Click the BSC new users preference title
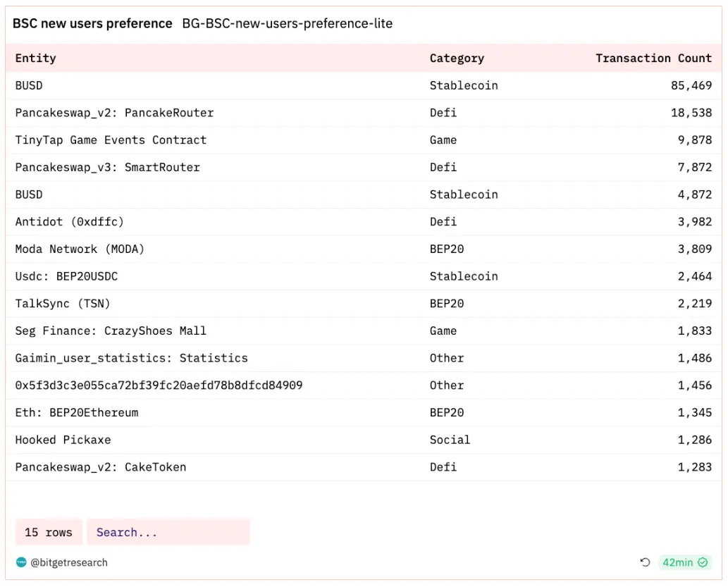The height and width of the screenshot is (587, 728). point(92,23)
